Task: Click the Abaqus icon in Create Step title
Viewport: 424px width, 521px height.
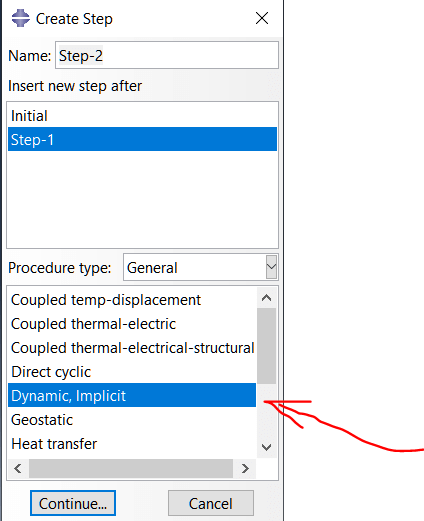Action: point(20,18)
